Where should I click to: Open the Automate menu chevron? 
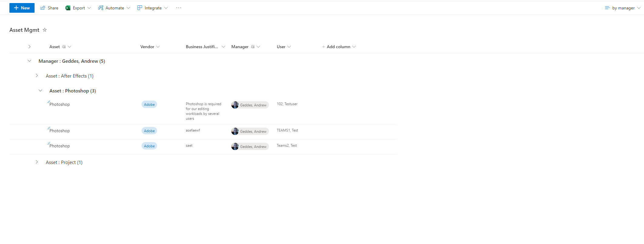coord(128,8)
